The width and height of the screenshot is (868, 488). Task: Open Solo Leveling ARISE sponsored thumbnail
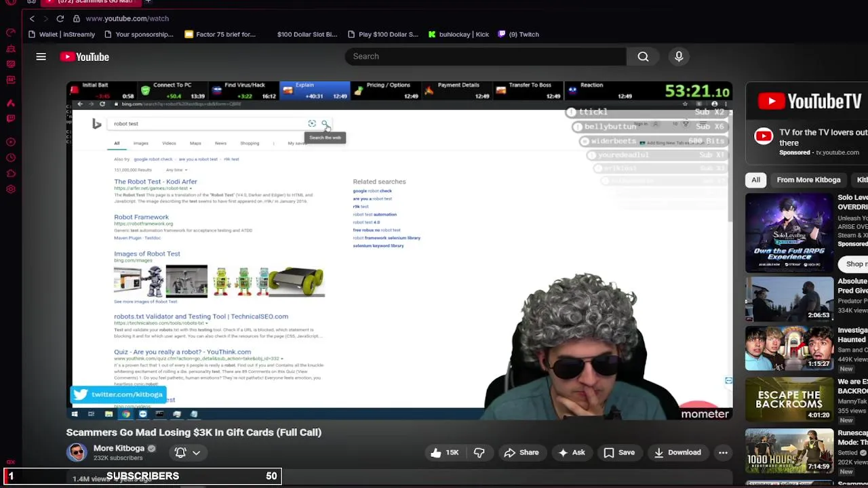coord(789,232)
